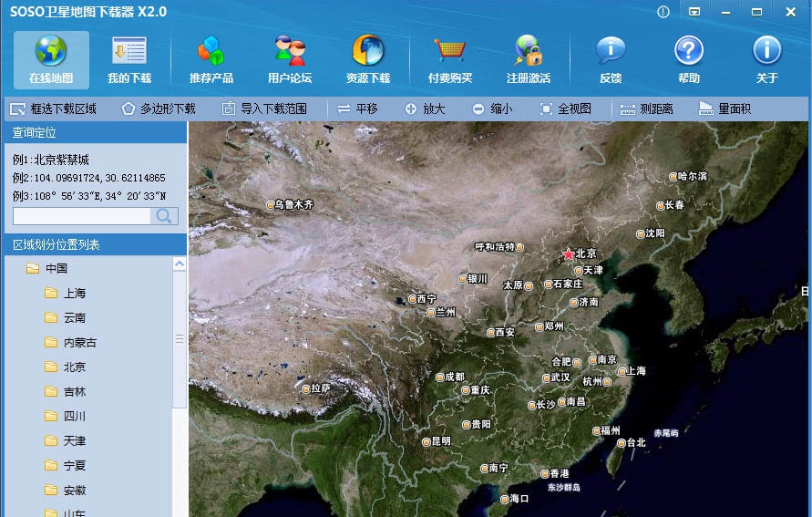Click example text 例1:北京紫禁城
812x517 pixels.
tap(51, 160)
